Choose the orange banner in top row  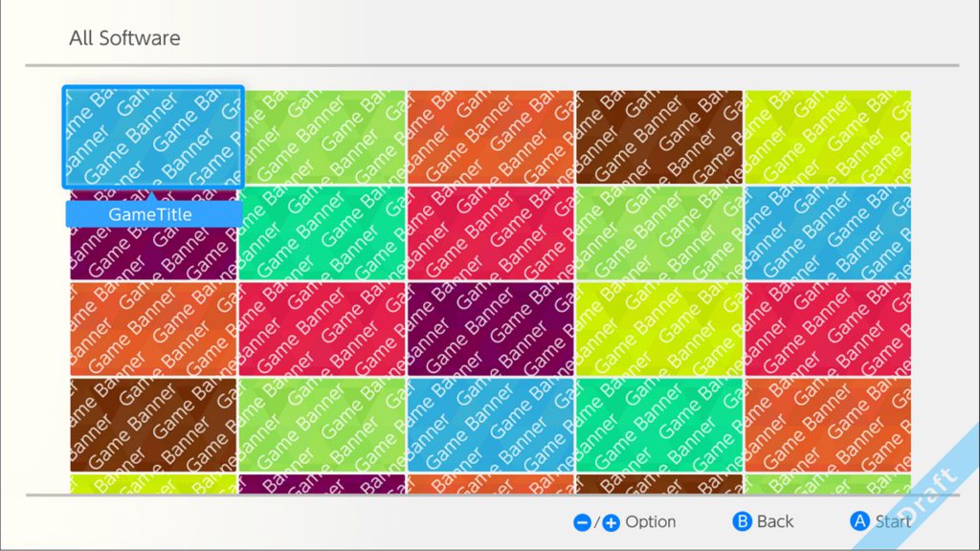tap(490, 137)
